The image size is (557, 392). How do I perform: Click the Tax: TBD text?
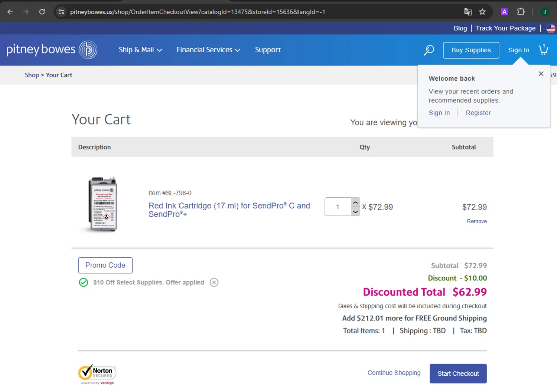point(473,331)
